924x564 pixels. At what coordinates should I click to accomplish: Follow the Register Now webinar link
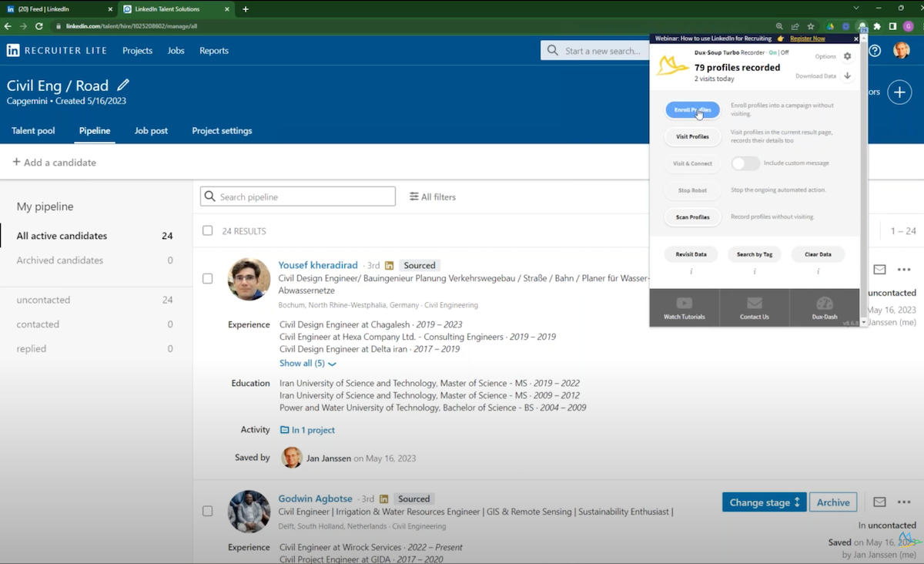[x=807, y=39]
